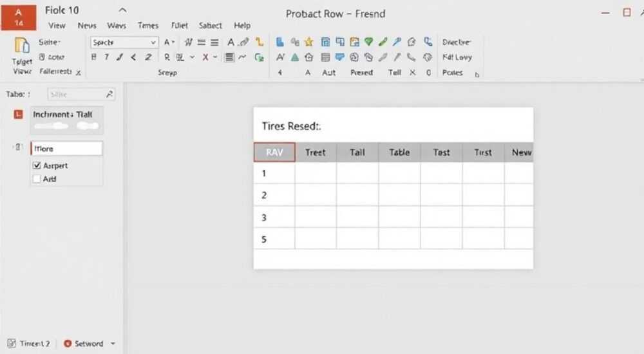Click the Poates button

[x=452, y=73]
